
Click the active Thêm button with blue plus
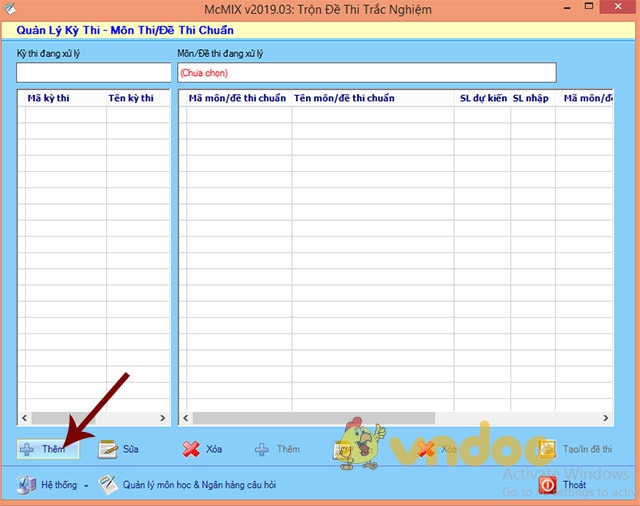pos(44,449)
